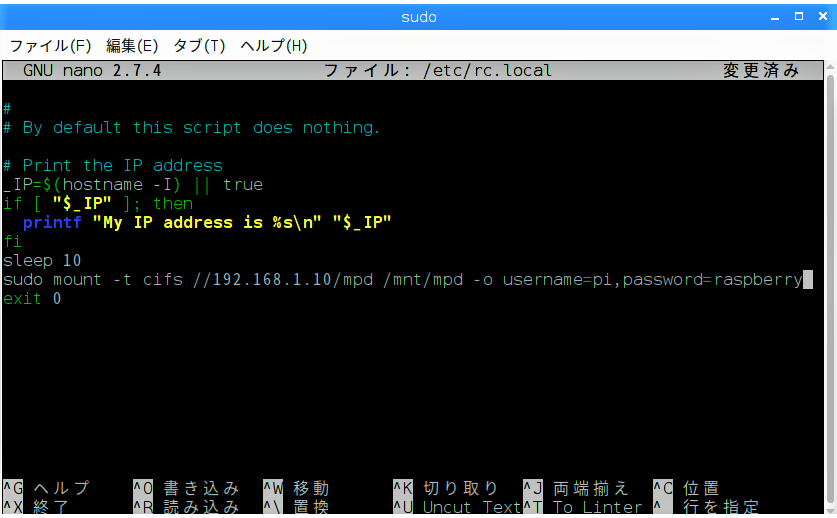
Task: Click the 'if [ "$_IP" ]; then' line
Action: 98,203
